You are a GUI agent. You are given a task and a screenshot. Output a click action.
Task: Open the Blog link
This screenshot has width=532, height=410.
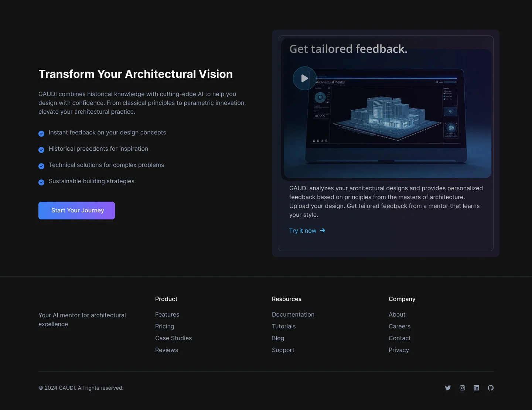[x=278, y=338]
